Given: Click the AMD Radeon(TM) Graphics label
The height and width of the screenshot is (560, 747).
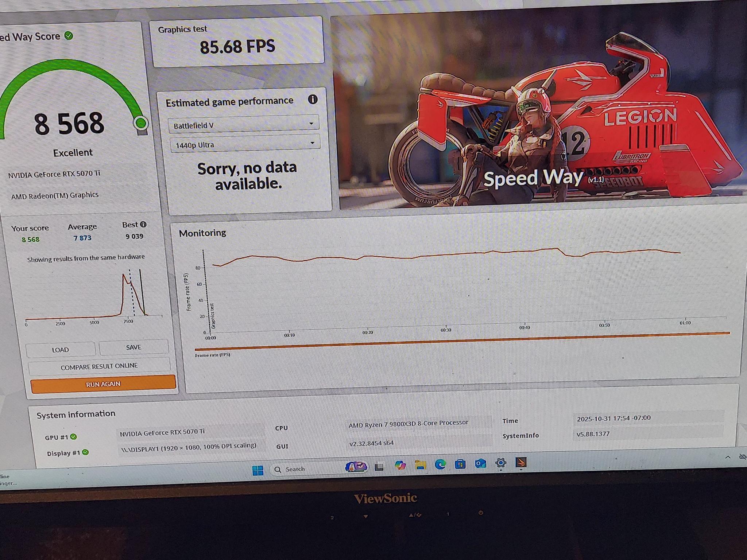Looking at the screenshot, I should click(55, 195).
